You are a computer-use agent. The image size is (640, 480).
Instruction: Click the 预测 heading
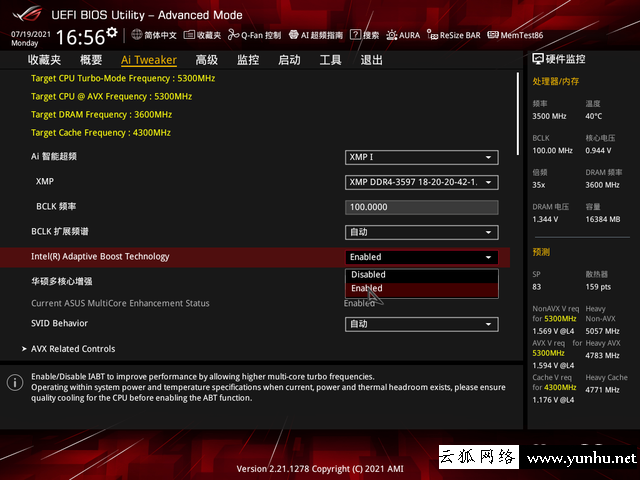click(541, 252)
